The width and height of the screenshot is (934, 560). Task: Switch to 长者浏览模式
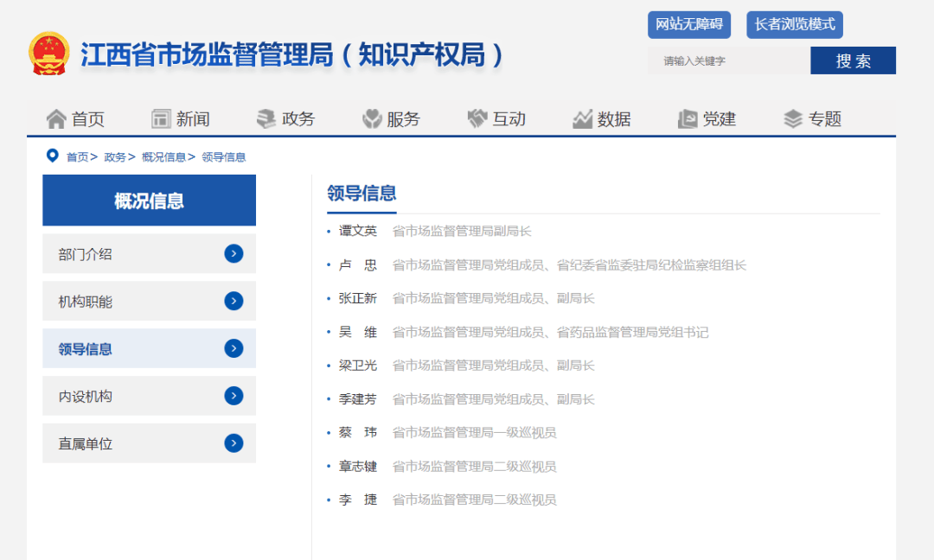coord(794,24)
